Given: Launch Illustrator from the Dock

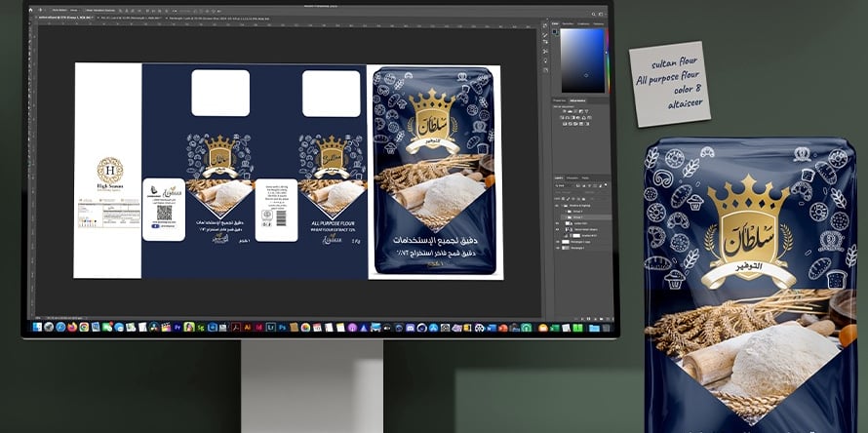Looking at the screenshot, I should tap(248, 328).
